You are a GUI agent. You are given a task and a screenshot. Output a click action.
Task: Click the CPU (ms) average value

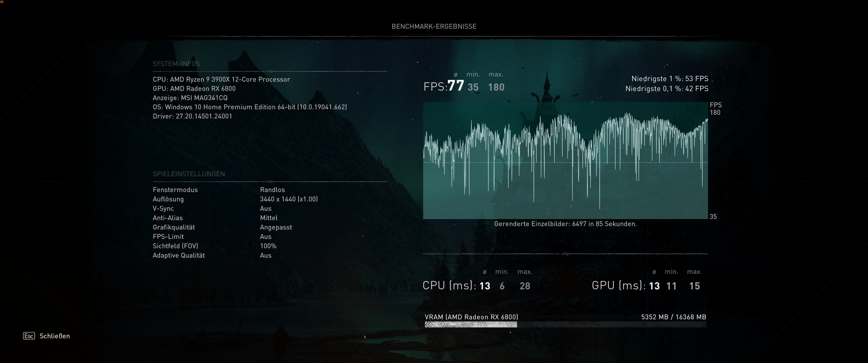coord(484,286)
